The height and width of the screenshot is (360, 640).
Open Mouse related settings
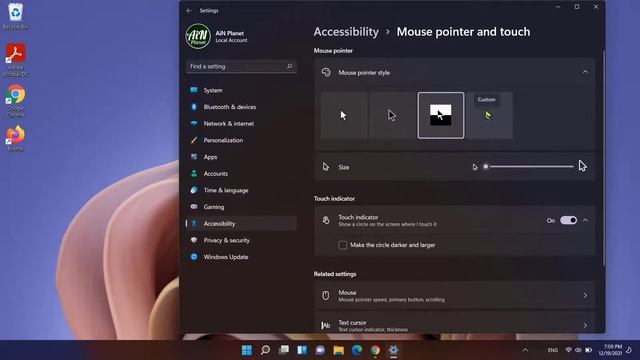pos(455,296)
